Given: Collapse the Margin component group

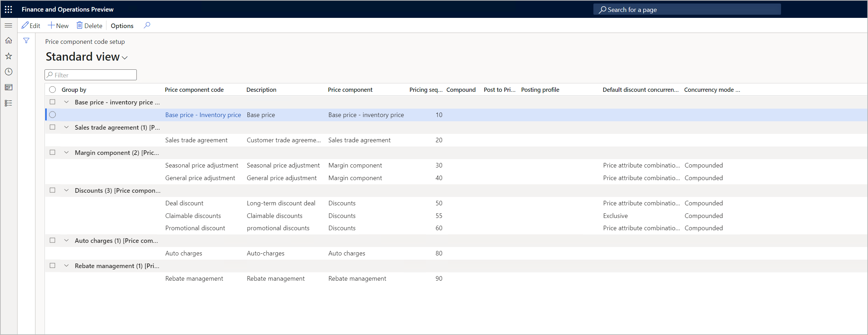Looking at the screenshot, I should click(x=66, y=152).
